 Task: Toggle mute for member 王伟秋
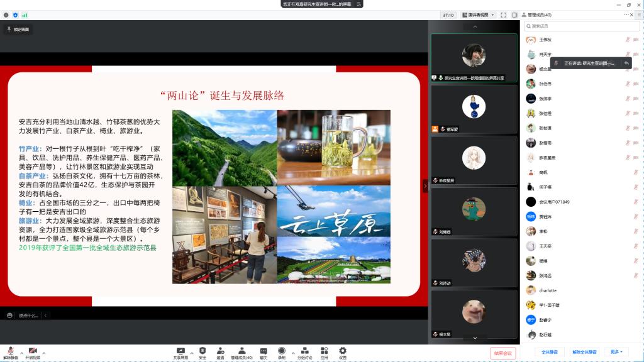628,40
